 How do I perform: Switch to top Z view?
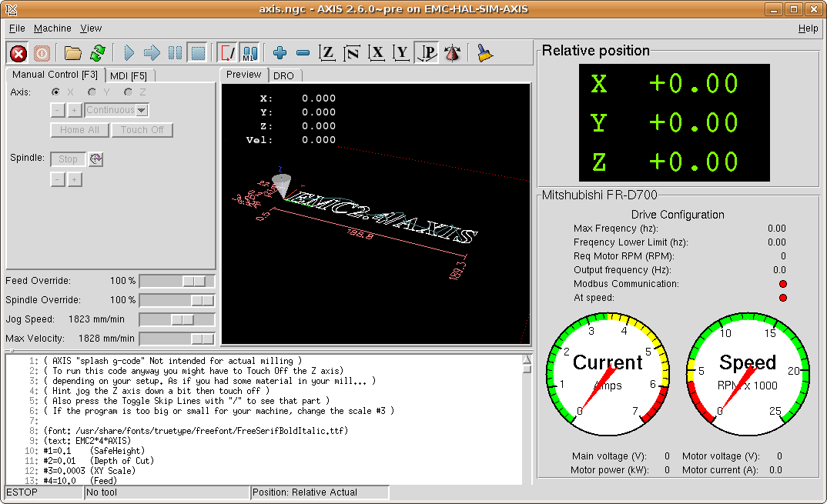click(x=327, y=53)
